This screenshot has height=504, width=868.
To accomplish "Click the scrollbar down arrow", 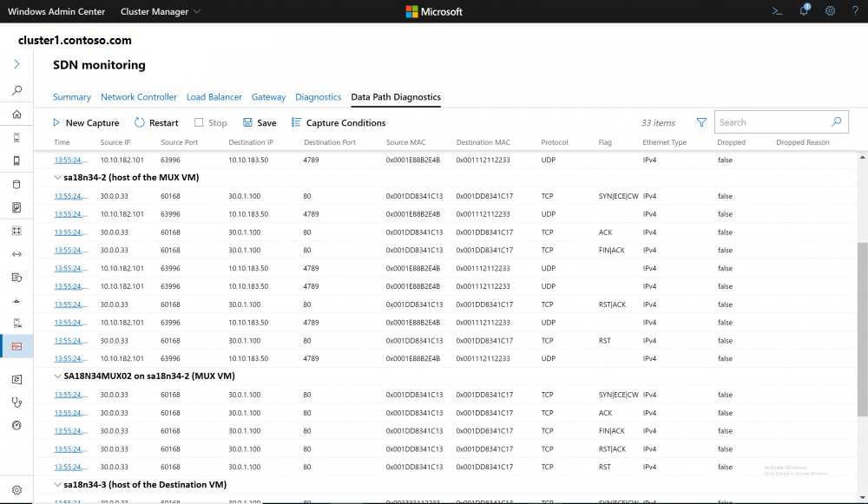I will point(863,497).
